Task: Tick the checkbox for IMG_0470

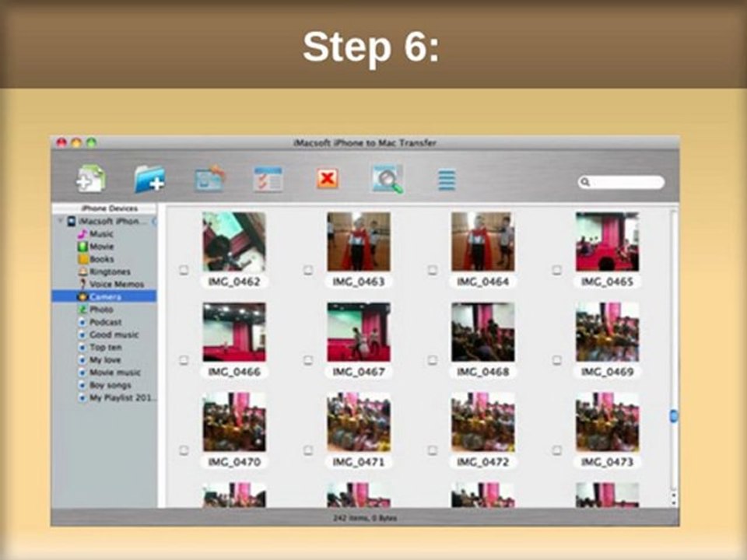Action: [184, 450]
